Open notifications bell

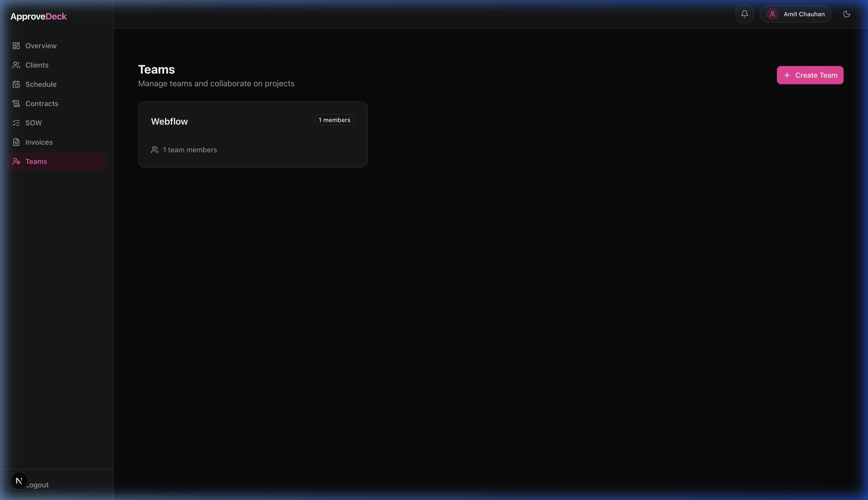[x=744, y=14]
